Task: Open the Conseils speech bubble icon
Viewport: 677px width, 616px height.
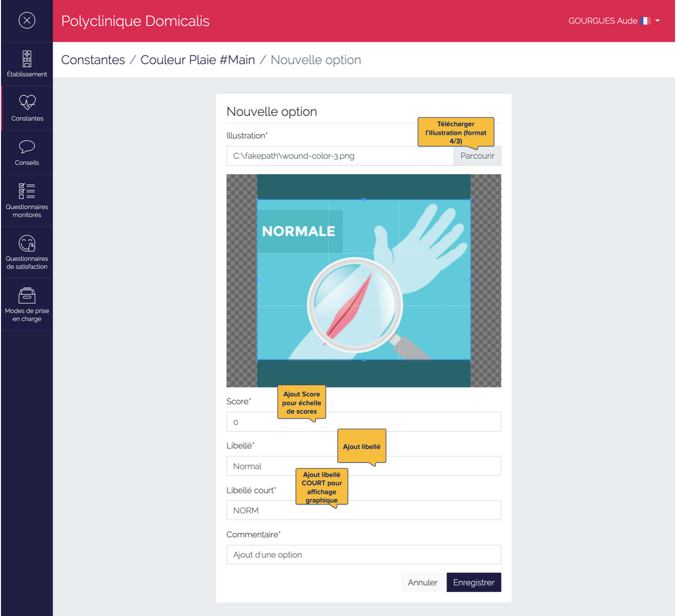Action: tap(27, 147)
